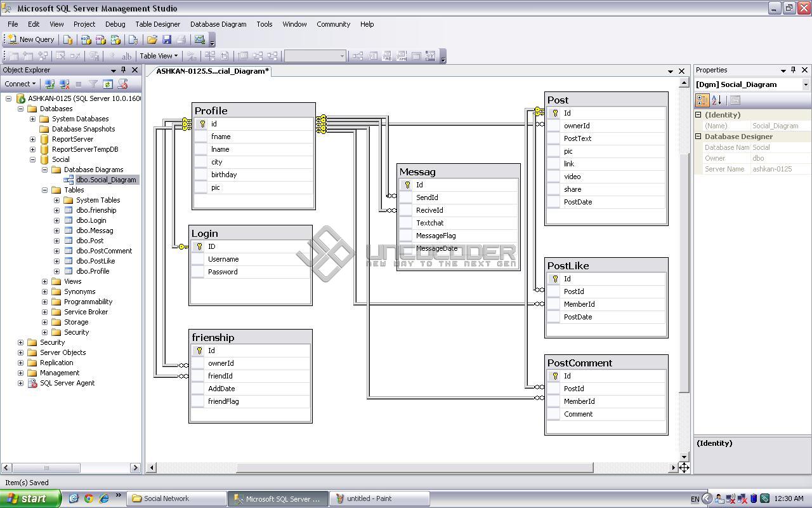Collapse the Database Designer property group

coord(698,137)
